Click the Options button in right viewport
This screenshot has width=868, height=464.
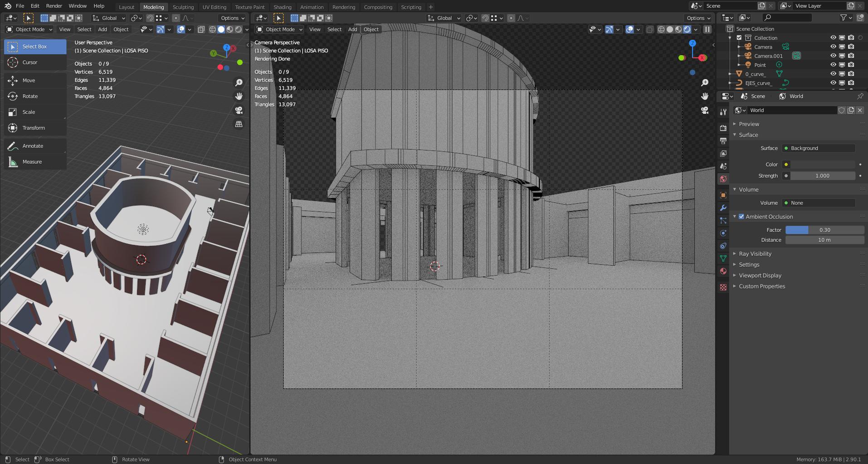coord(698,18)
